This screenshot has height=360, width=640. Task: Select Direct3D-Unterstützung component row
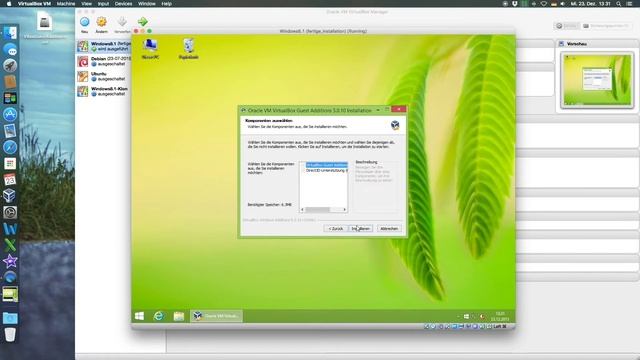pos(327,171)
